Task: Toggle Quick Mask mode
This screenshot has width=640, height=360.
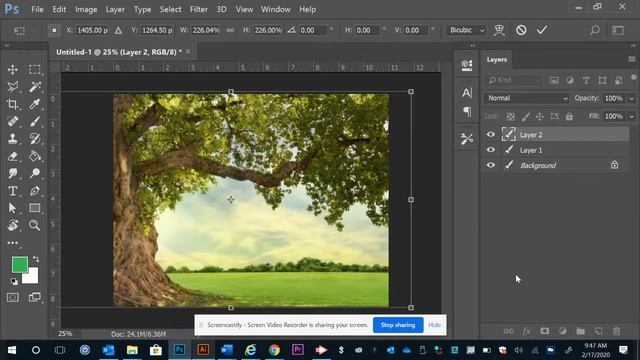Action: point(13,297)
